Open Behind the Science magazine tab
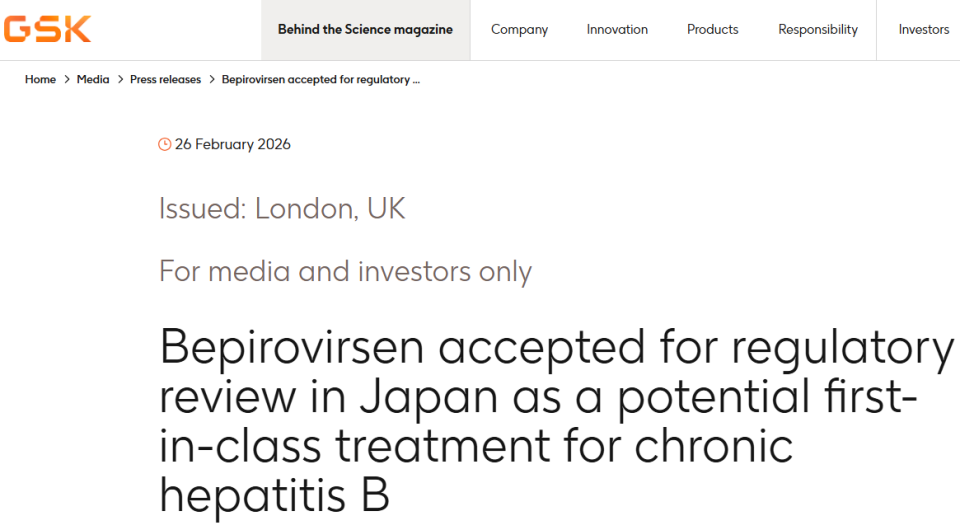Viewport: 960px width, 530px height. [x=365, y=30]
